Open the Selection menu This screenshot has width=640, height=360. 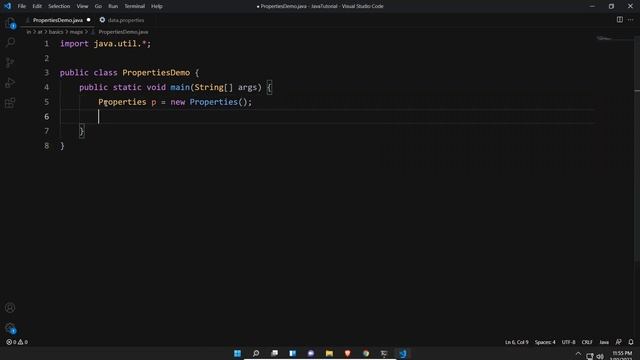pos(59,6)
